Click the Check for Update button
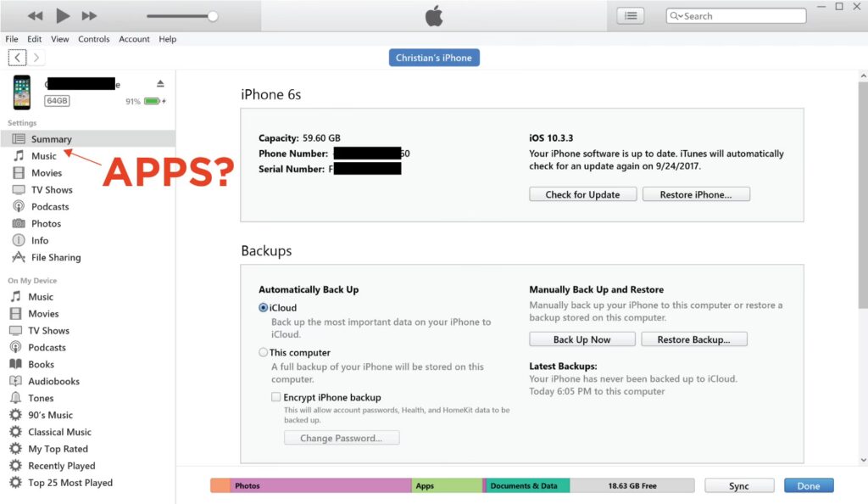 pyautogui.click(x=581, y=194)
